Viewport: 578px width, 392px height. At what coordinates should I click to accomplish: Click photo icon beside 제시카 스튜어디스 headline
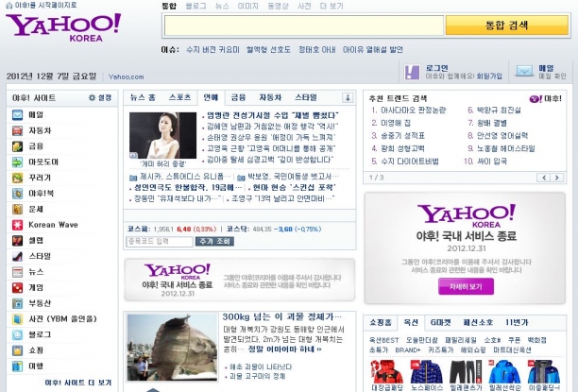tap(133, 178)
